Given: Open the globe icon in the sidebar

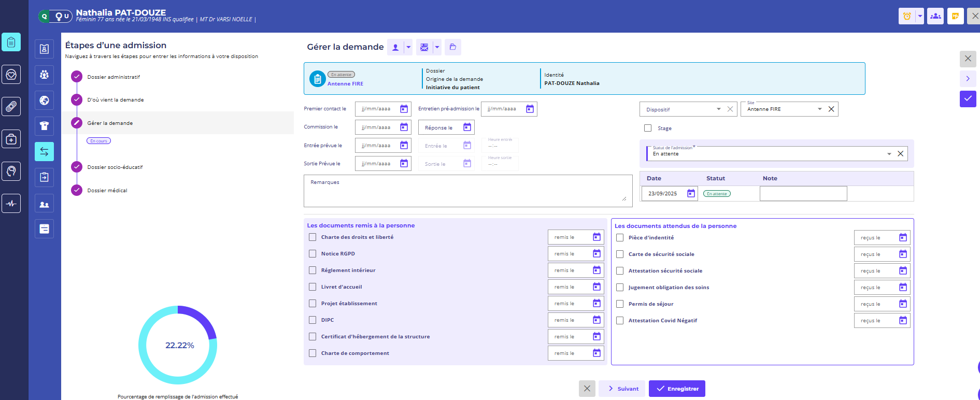Looking at the screenshot, I should coord(45,101).
